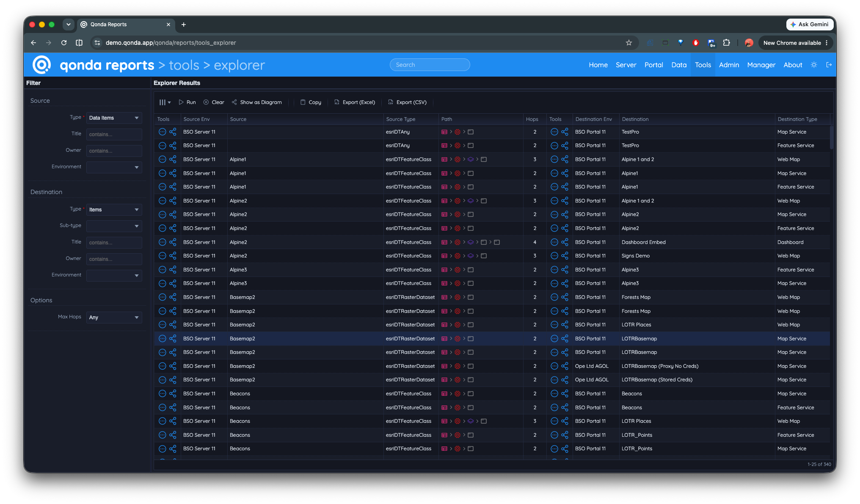This screenshot has width=860, height=504.
Task: Click the results vertical scrollbar
Action: (832, 137)
